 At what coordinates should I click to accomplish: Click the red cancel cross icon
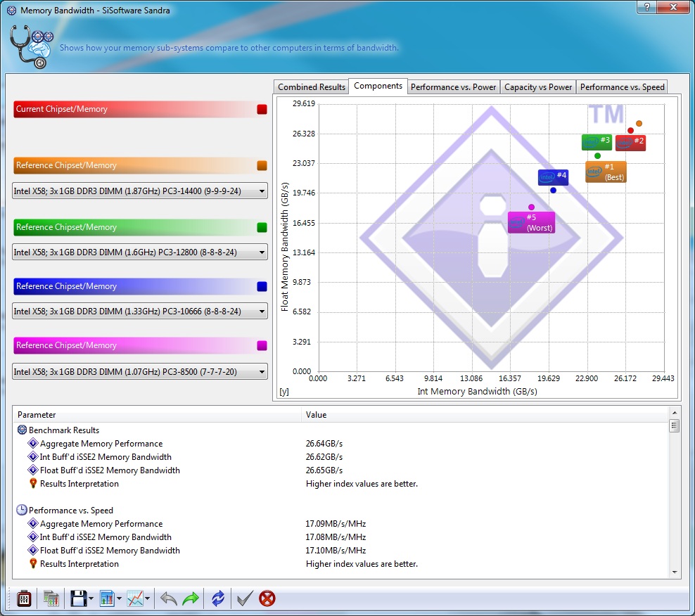267,598
